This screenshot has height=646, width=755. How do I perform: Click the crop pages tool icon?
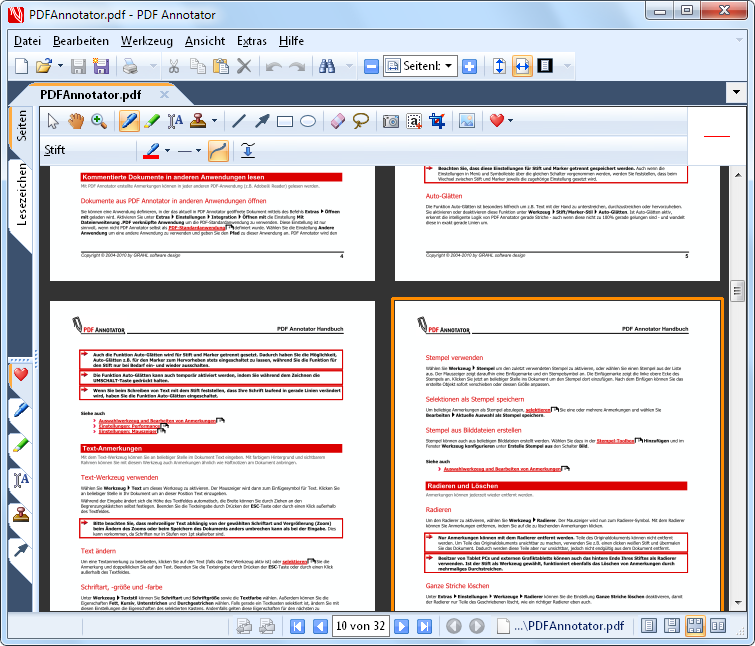(x=437, y=121)
